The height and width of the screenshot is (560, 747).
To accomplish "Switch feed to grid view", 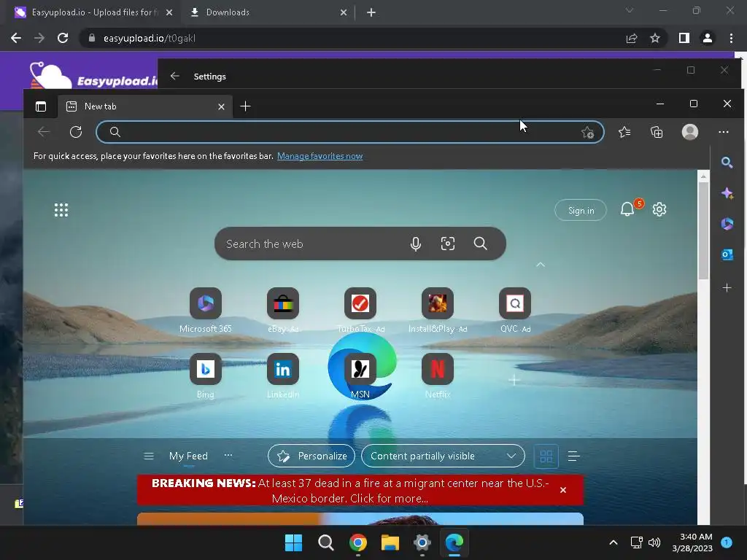I will (546, 456).
